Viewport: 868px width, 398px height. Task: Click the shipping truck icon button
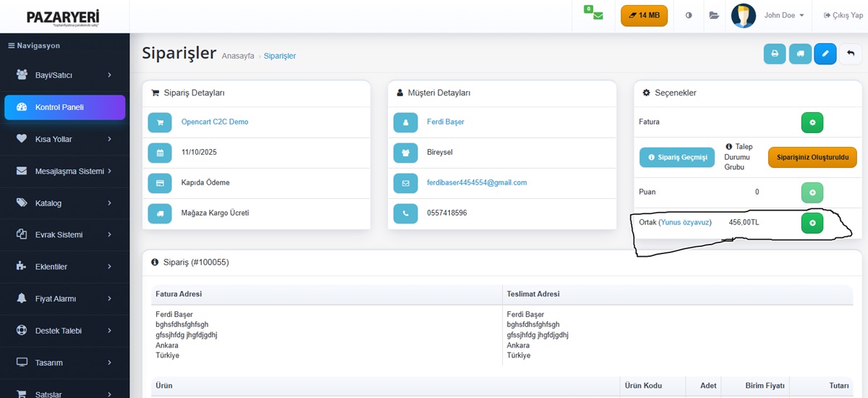(800, 54)
